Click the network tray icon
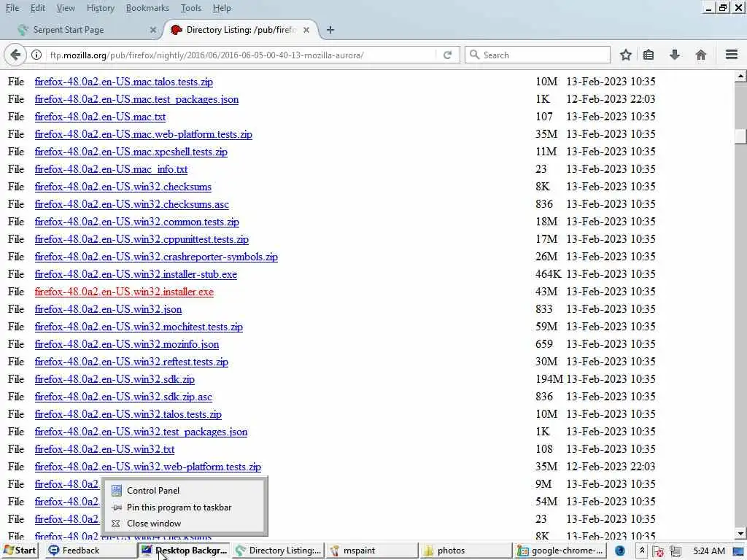 (675, 551)
